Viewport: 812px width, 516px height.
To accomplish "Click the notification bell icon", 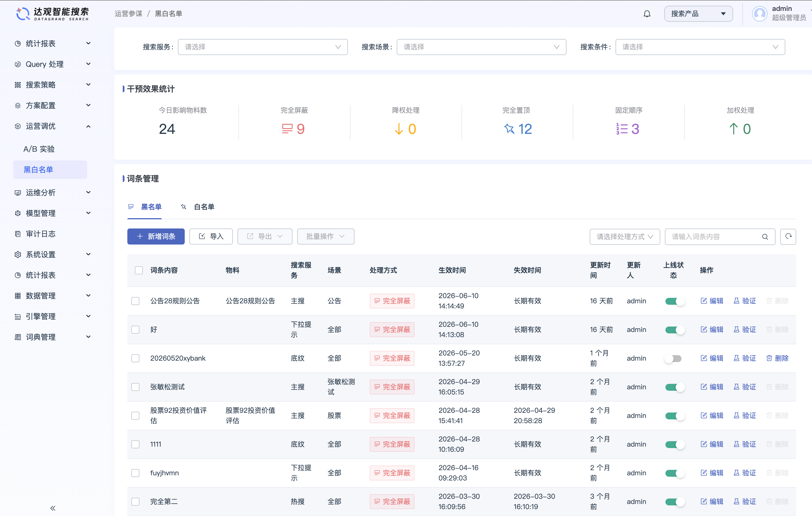I will [x=647, y=14].
